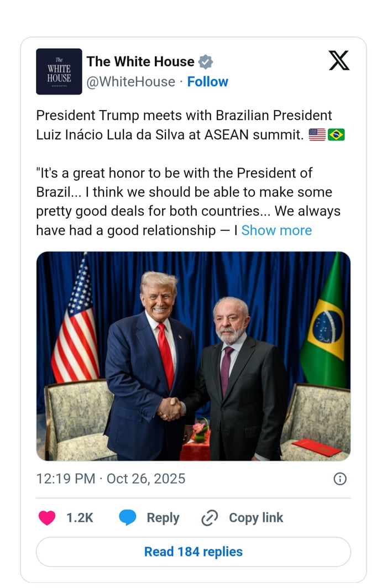
Task: Click the heart icon to like the post
Action: (47, 518)
